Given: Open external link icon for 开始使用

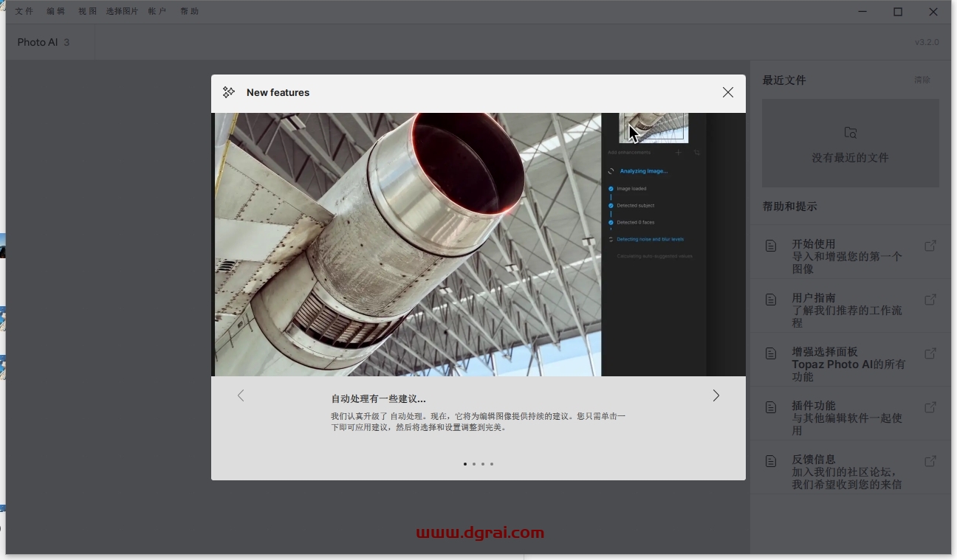Looking at the screenshot, I should click(930, 246).
